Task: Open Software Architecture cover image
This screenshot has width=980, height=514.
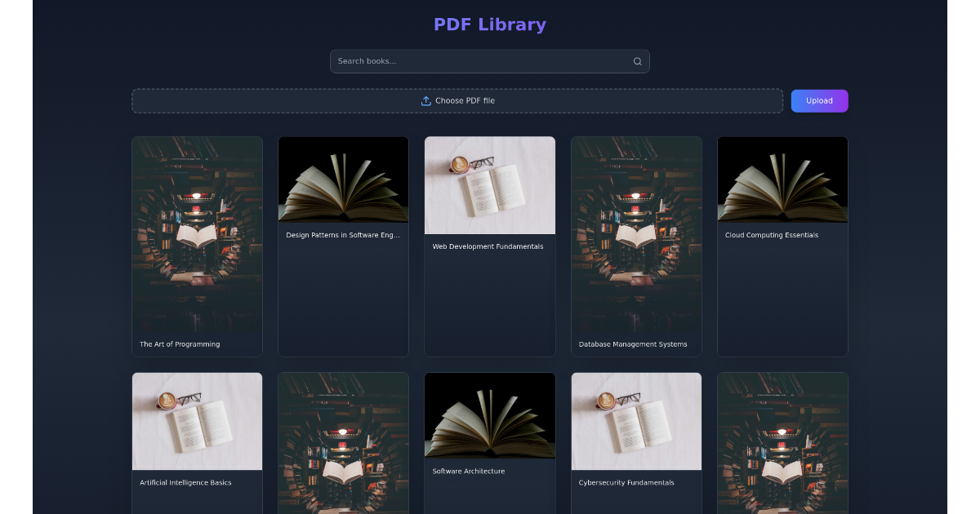Action: tap(490, 415)
